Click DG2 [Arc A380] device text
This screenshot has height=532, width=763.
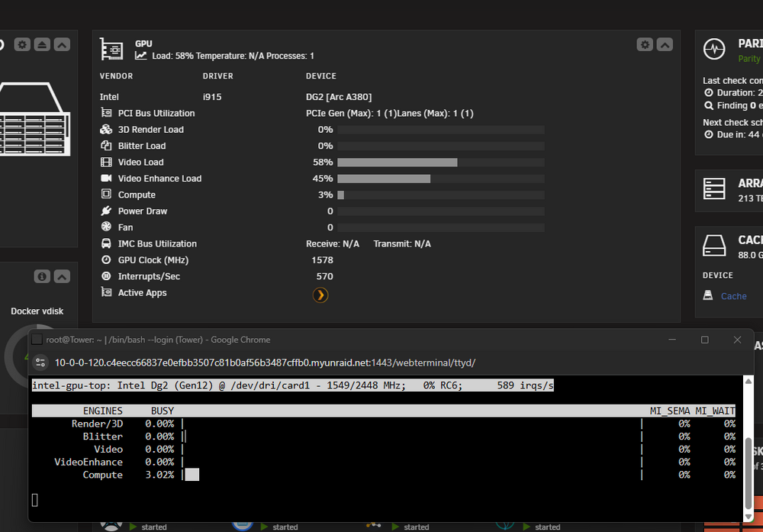(339, 97)
